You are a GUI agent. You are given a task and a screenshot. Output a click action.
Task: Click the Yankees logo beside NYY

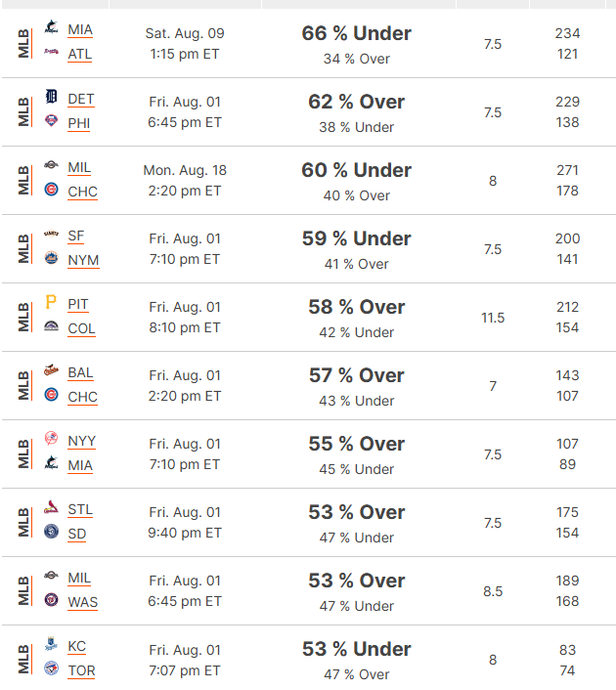tap(51, 438)
